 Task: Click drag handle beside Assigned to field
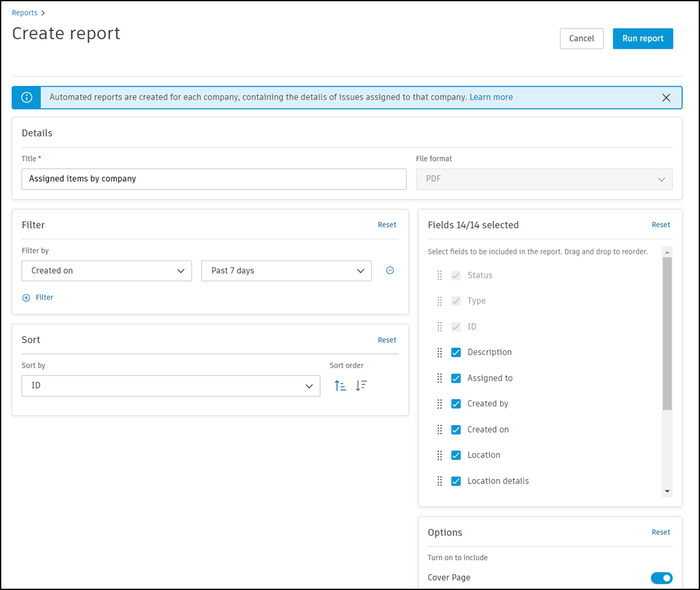point(439,378)
